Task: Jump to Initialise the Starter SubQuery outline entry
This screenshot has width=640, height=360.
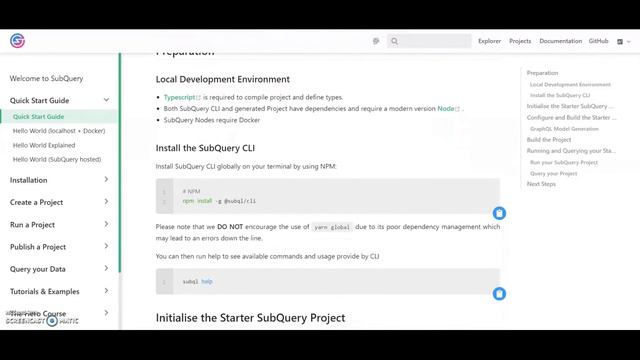Action: click(x=570, y=106)
